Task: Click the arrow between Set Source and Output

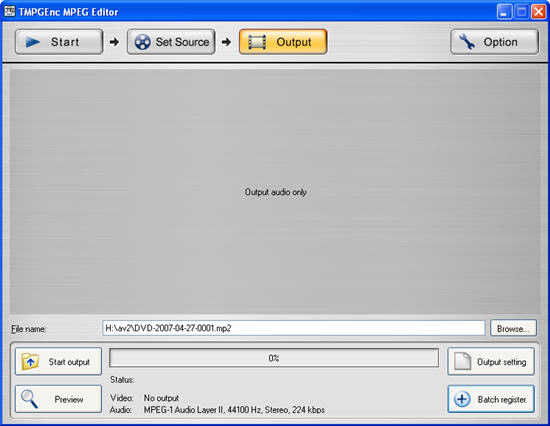Action: tap(227, 42)
